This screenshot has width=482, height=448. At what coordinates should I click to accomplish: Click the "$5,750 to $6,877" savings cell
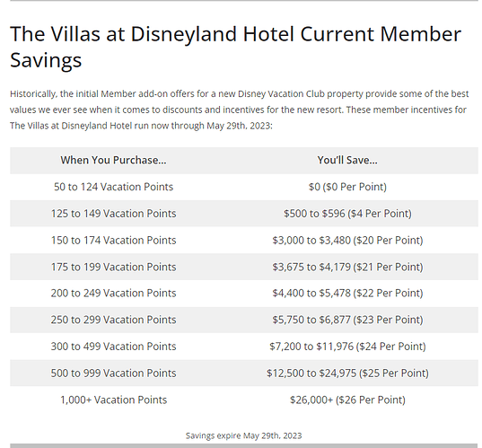click(347, 320)
